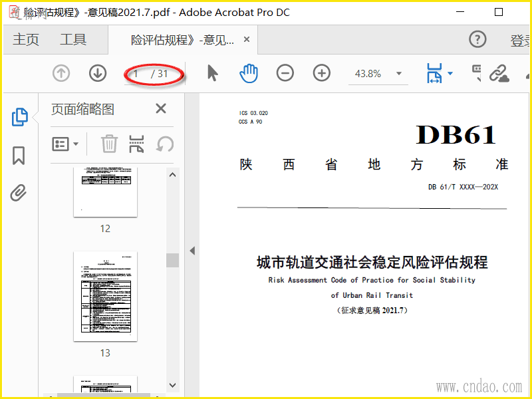
Task: Click the insert pages icon in thumbnails
Action: 137,144
